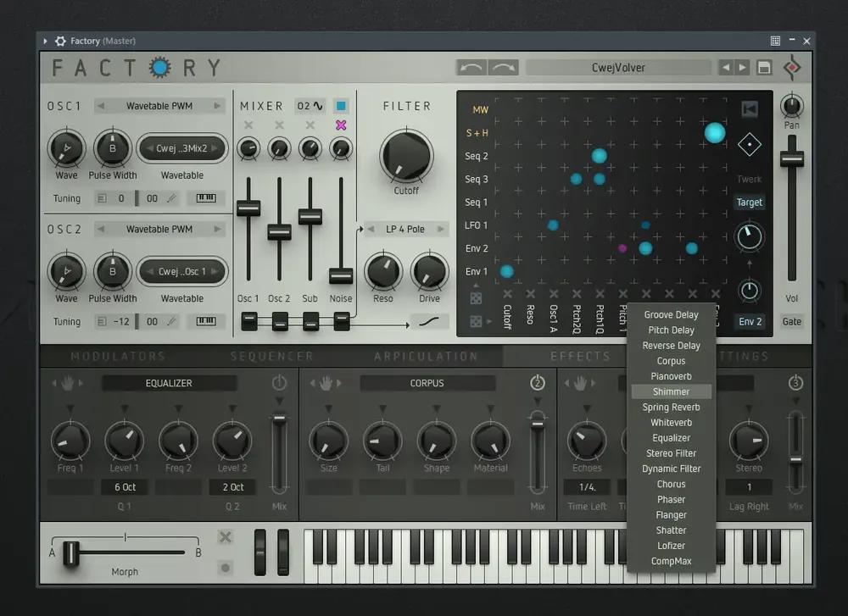This screenshot has height=616, width=848.
Task: Select Shimmer from effect list
Action: pyautogui.click(x=671, y=391)
